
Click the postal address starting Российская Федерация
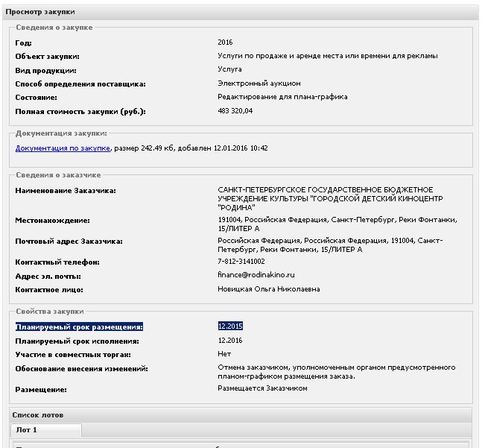330,245
